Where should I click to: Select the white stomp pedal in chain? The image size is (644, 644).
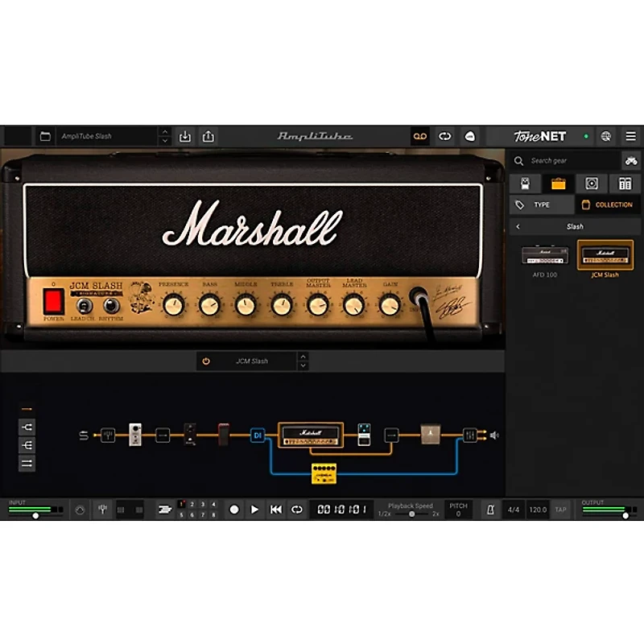click(135, 434)
